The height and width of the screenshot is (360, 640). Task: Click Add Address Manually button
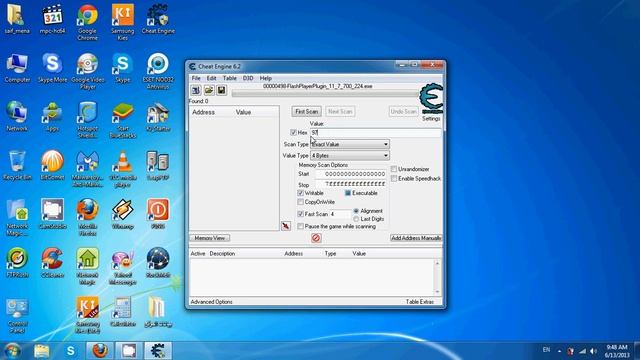(x=416, y=238)
